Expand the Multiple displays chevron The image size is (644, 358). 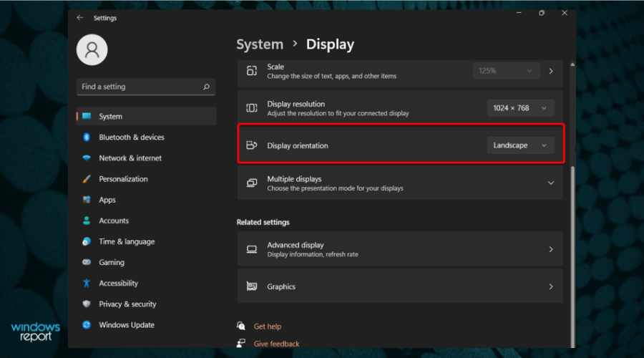[x=551, y=183]
